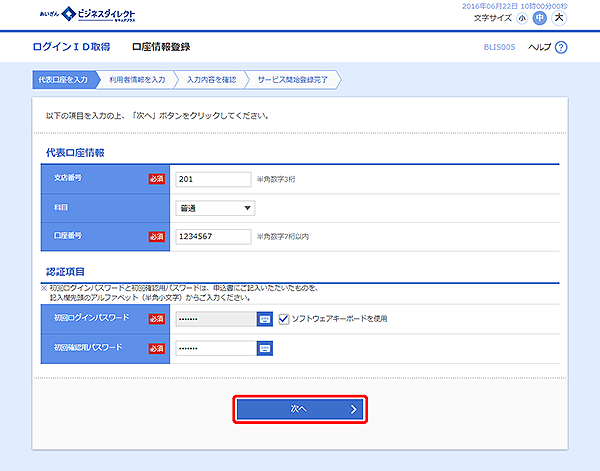Click the 必須 badge beside 支店番号
The height and width of the screenshot is (471, 600).
[157, 179]
